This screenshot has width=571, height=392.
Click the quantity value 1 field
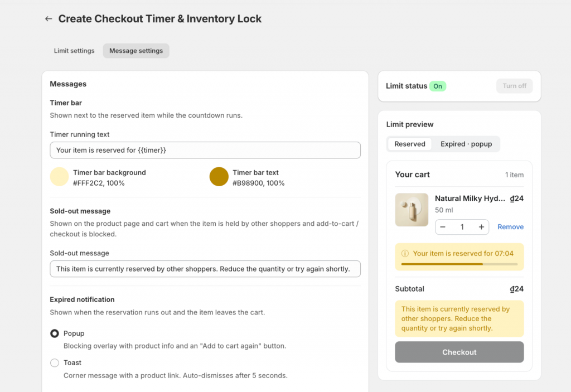point(462,227)
